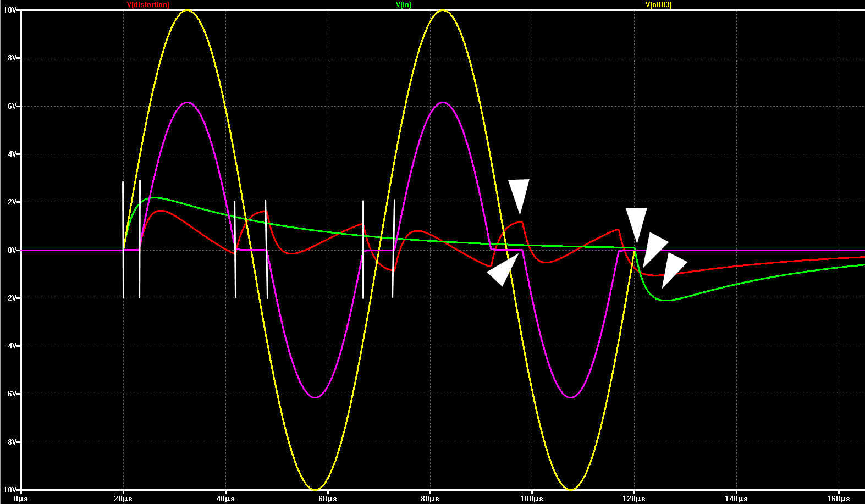The width and height of the screenshot is (865, 504).
Task: Select the 100µs horizontal axis label
Action: [532, 499]
